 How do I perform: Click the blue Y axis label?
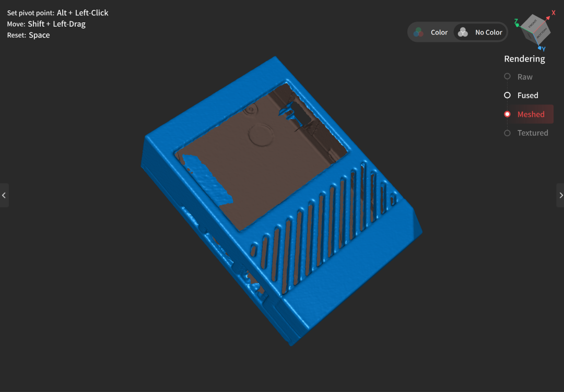click(x=544, y=49)
